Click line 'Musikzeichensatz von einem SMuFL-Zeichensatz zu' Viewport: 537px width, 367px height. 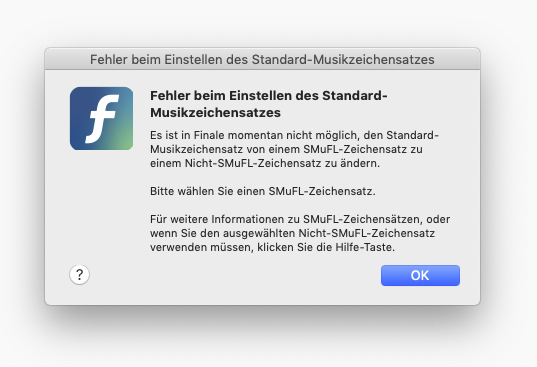click(286, 149)
